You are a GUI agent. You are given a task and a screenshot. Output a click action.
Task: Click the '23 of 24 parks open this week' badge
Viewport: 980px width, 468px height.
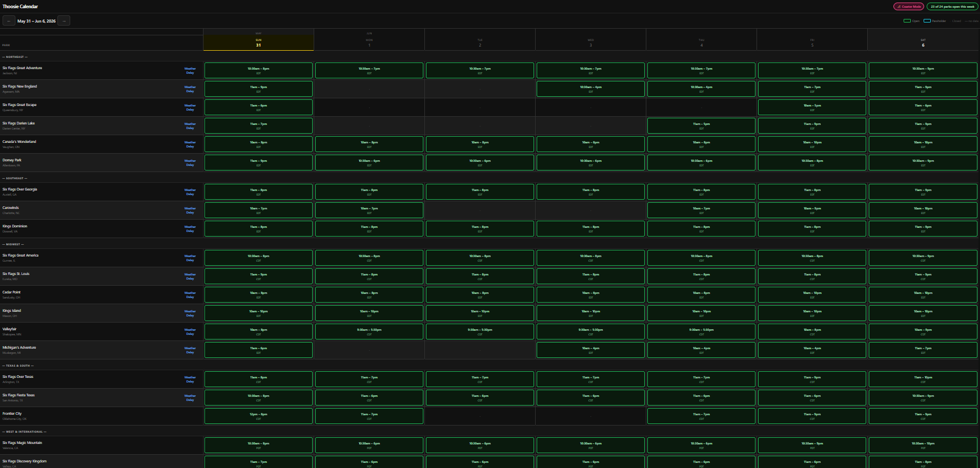(952, 7)
